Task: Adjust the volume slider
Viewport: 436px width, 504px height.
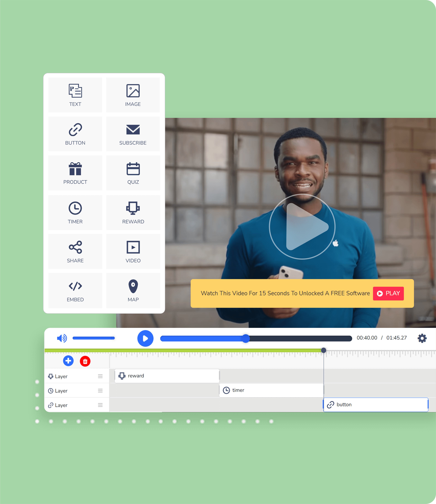Action: [x=94, y=338]
